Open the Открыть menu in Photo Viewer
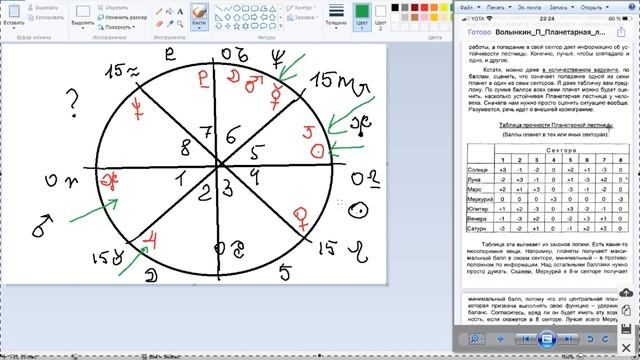This screenshot has height=360, width=640. point(595,7)
